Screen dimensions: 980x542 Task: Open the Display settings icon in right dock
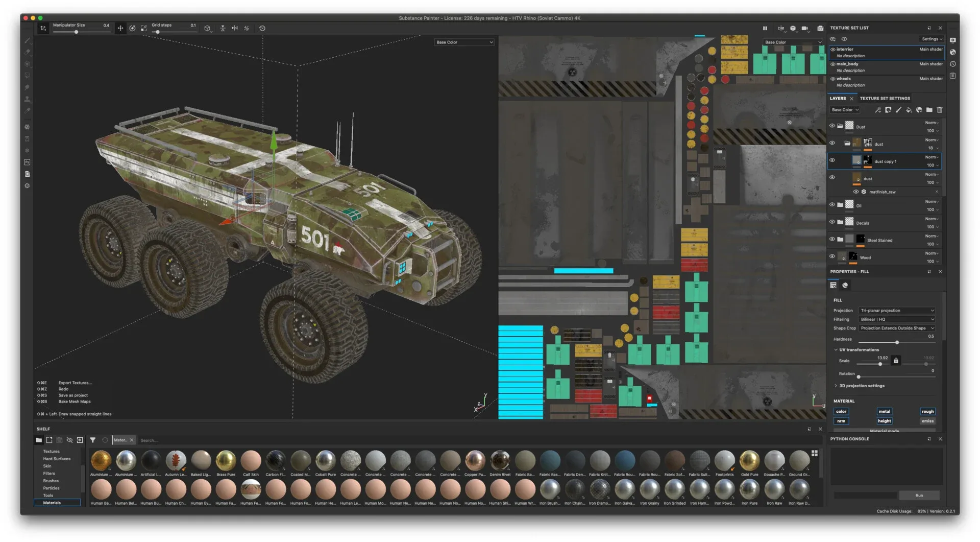point(952,40)
